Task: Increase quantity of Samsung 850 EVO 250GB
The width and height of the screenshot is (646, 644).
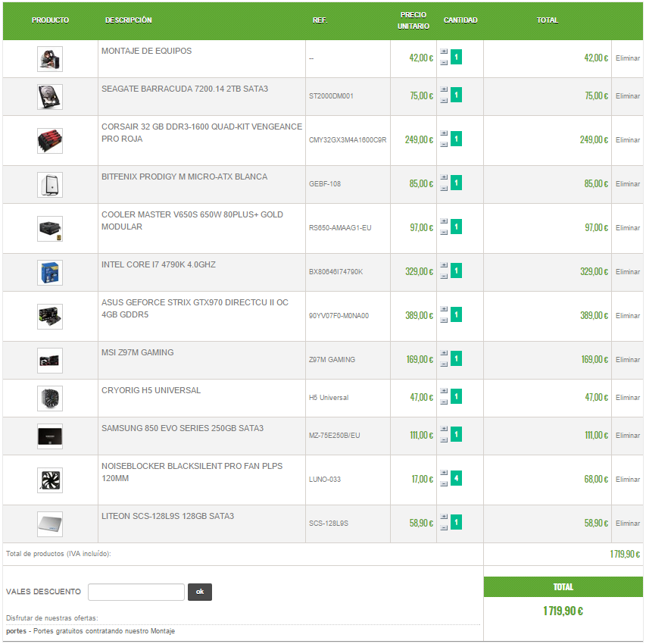Action: (x=444, y=429)
